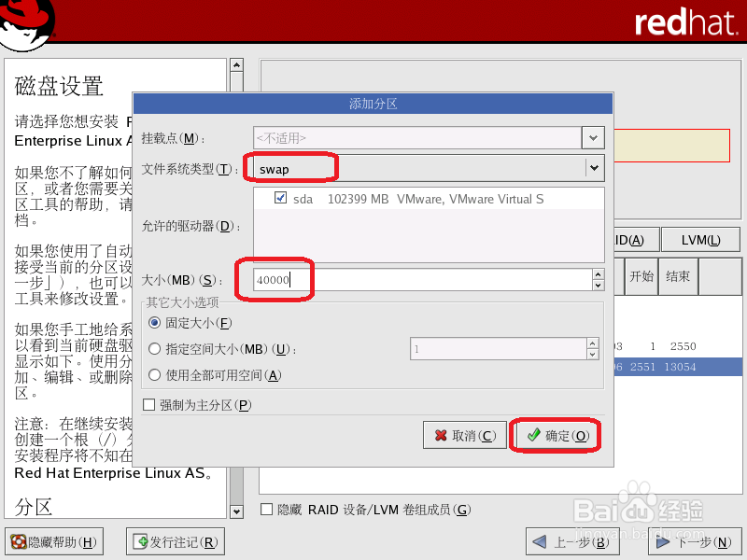747x560 pixels.
Task: Click help panel scroll up arrow
Action: click(236, 64)
